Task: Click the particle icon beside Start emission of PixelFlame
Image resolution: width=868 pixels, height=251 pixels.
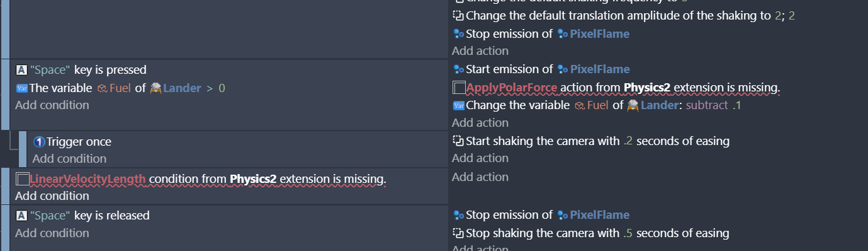Action: tap(458, 69)
